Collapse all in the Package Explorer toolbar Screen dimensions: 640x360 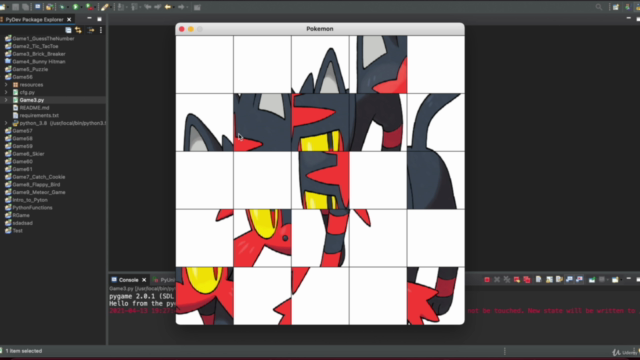click(68, 30)
